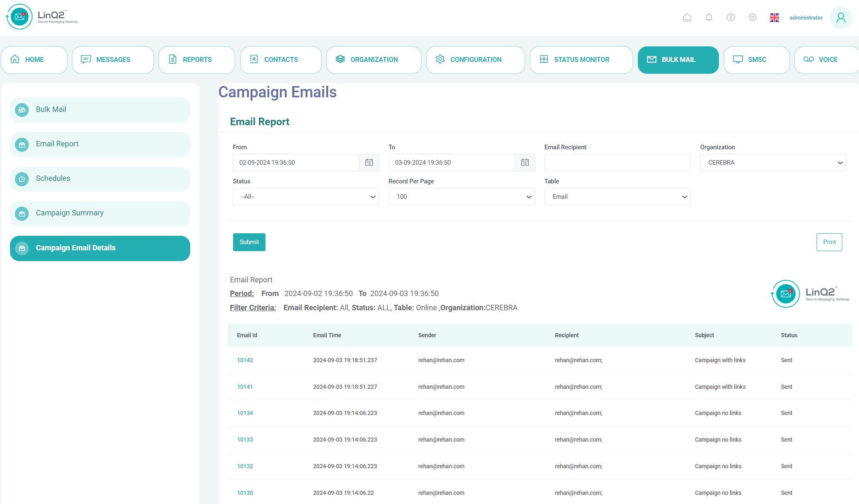Click the LinQ2 logo at top left

tap(42, 17)
